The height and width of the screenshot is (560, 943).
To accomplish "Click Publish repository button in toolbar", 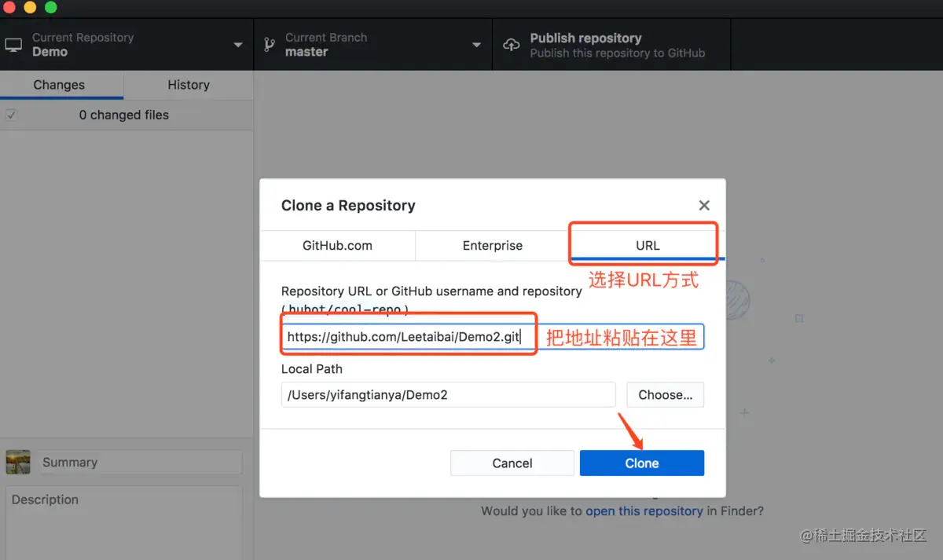I will 611,45.
